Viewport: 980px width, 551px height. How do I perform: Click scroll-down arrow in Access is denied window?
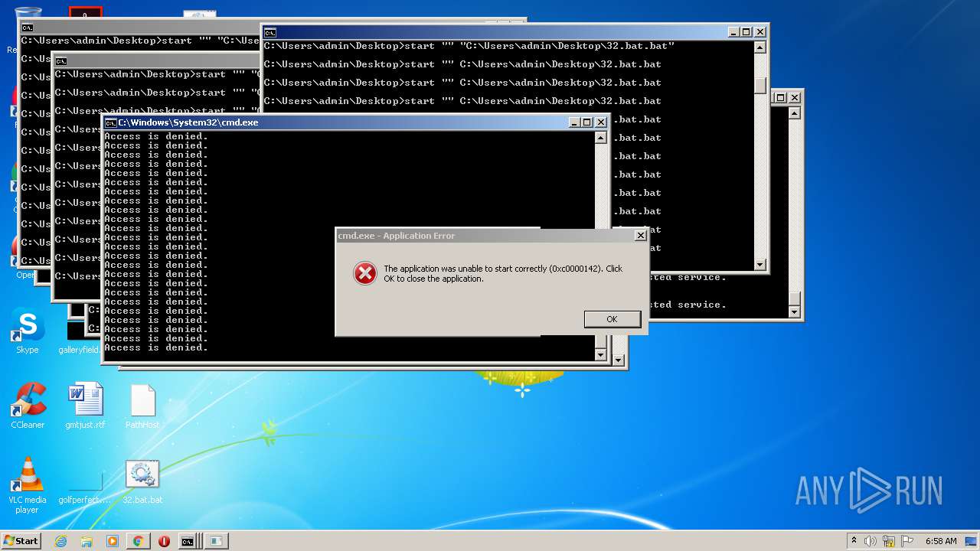pyautogui.click(x=600, y=354)
